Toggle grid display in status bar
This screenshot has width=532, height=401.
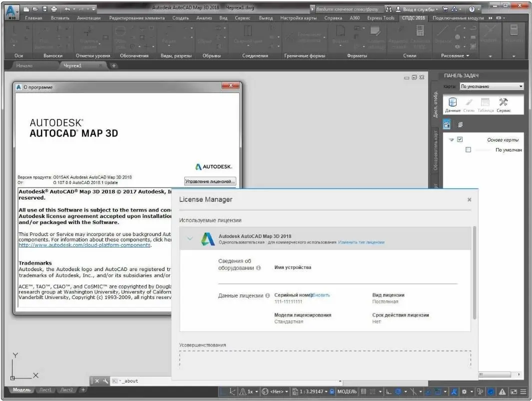click(363, 391)
